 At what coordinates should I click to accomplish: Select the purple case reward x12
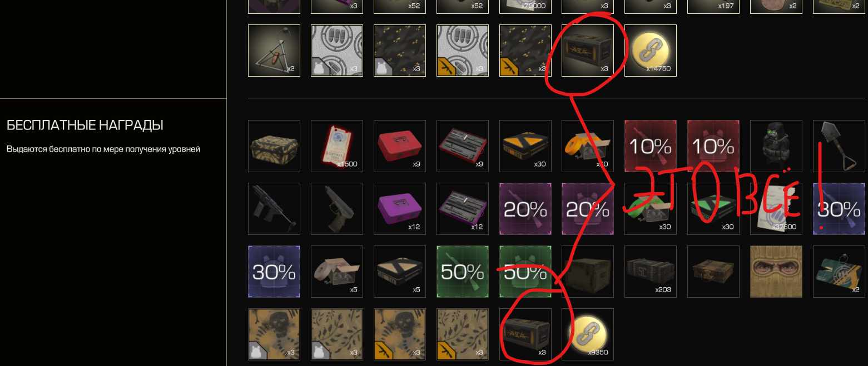pyautogui.click(x=400, y=209)
